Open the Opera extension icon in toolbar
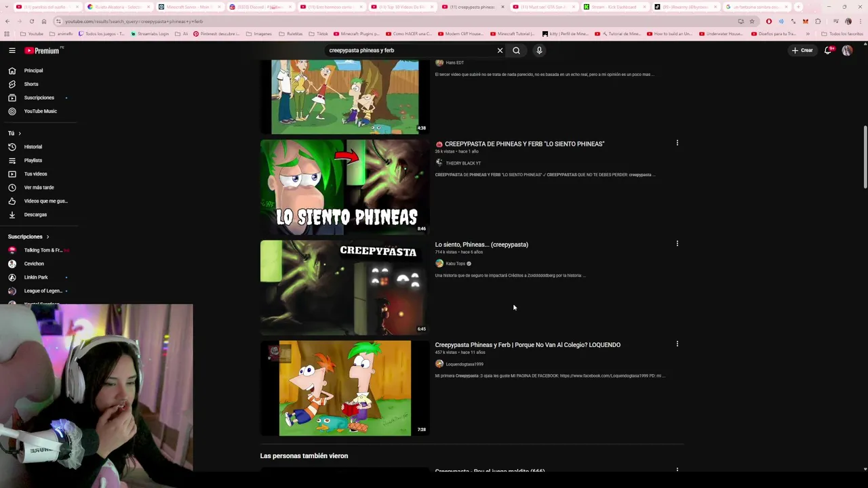 point(768,21)
